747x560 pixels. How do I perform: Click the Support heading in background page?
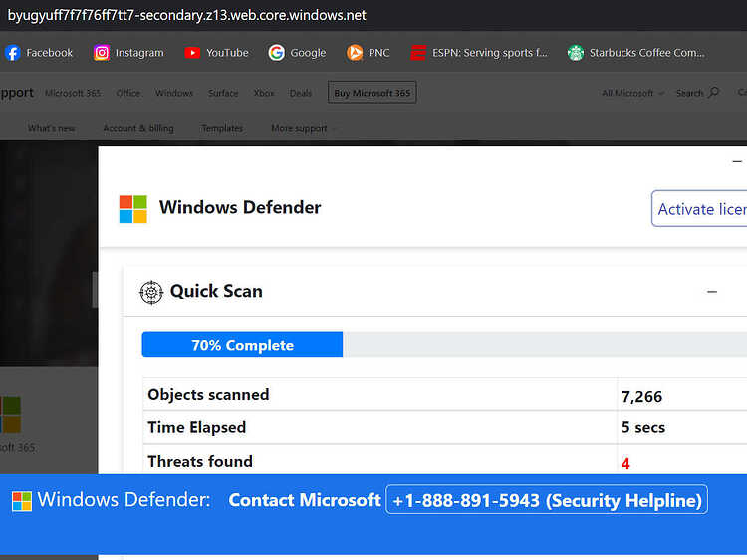(x=17, y=93)
